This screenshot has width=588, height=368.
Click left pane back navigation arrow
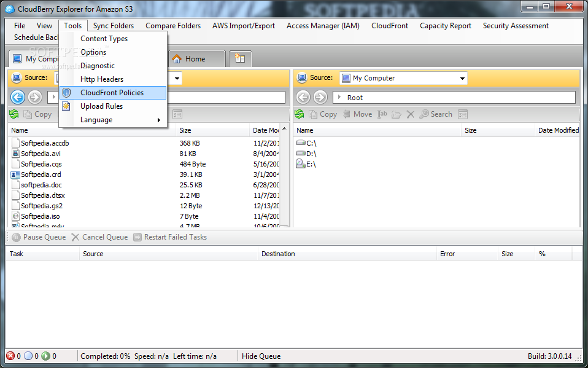[18, 98]
